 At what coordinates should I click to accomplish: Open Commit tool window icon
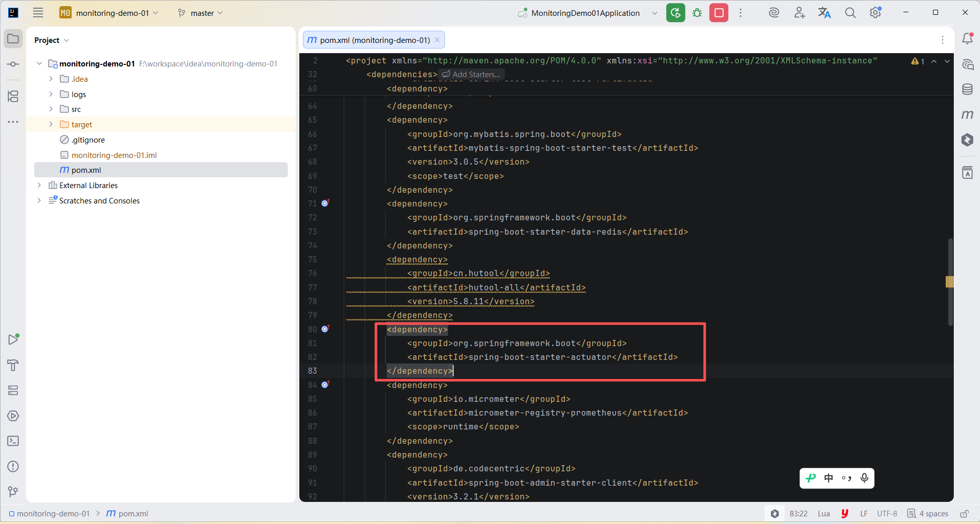pyautogui.click(x=13, y=64)
